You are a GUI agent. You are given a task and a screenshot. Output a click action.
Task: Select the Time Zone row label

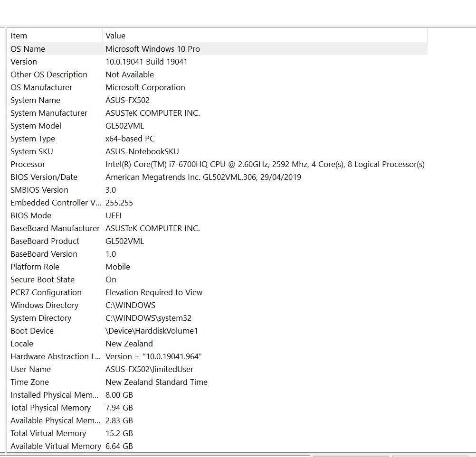coord(30,382)
